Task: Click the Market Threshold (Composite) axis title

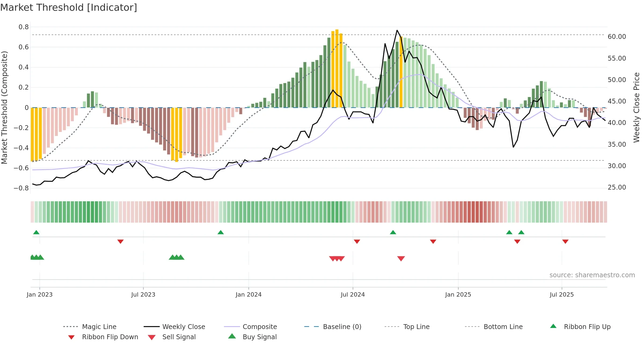Action: point(4,108)
